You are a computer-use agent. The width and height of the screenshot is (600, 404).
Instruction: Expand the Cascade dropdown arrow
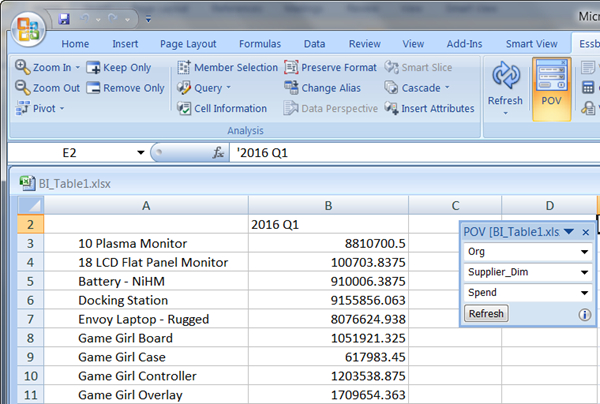click(x=447, y=88)
